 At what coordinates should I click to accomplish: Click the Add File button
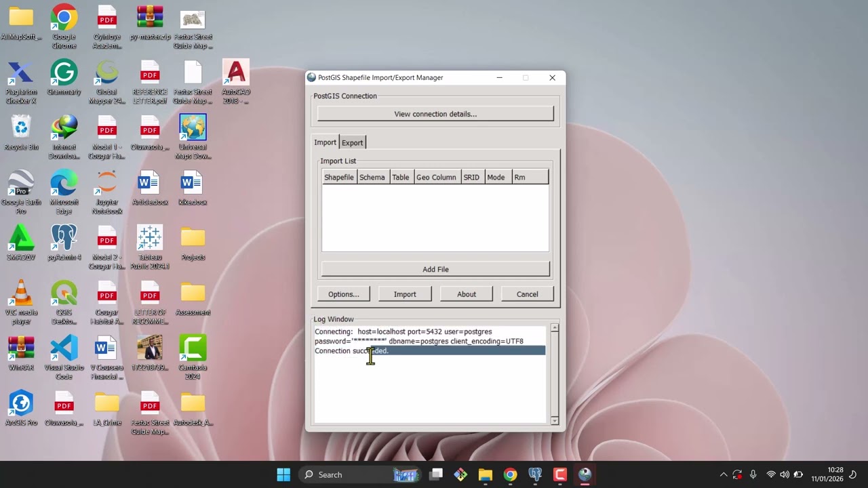[x=435, y=269]
